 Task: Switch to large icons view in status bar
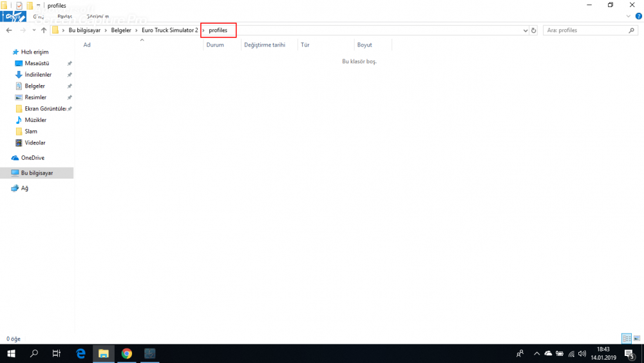pos(636,338)
